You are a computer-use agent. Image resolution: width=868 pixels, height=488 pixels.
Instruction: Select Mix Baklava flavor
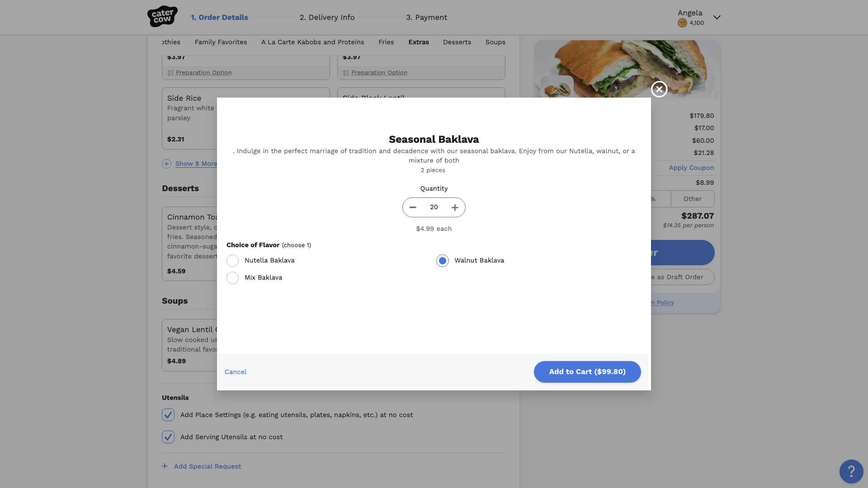(232, 278)
